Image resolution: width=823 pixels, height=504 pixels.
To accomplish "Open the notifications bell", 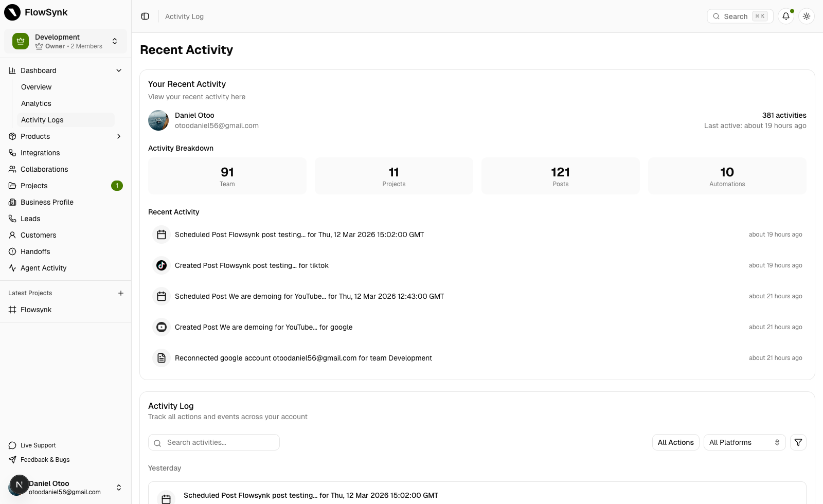I will coord(786,16).
